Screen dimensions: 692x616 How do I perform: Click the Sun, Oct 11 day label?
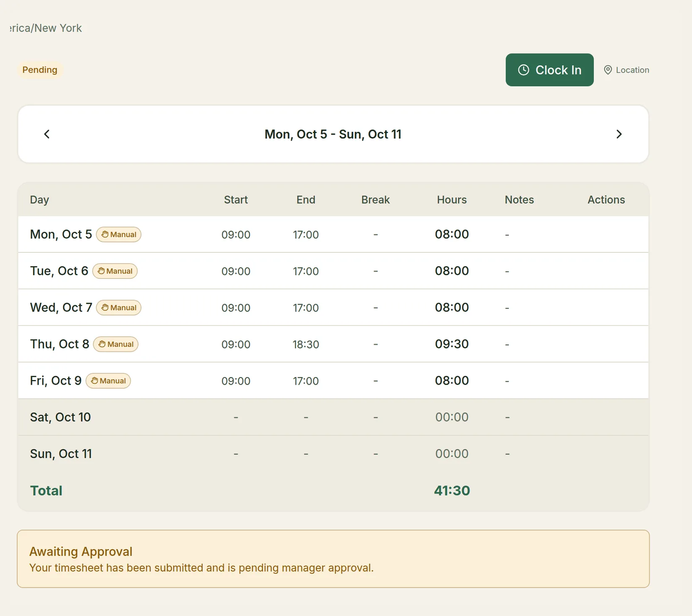point(61,453)
